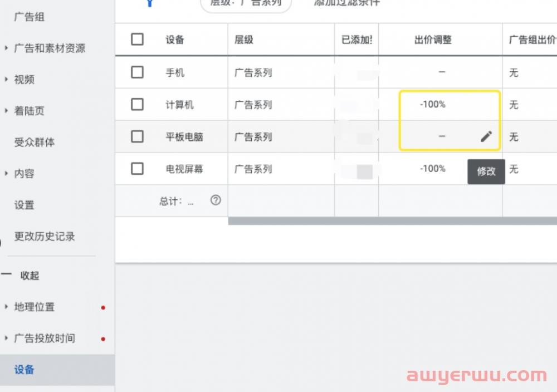
Task: Check the 电视屏幕 row checkbox
Action: (x=137, y=168)
